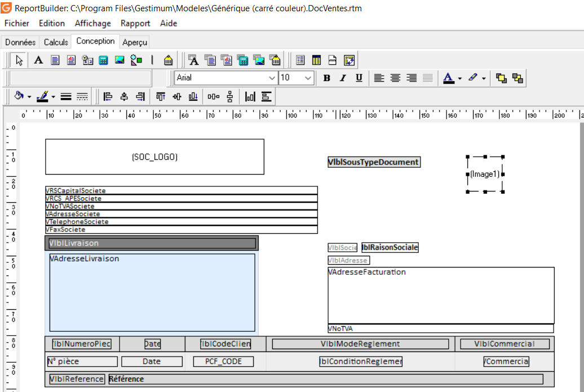This screenshot has width=584, height=392.
Task: Pick the System Variable component tool
Action: pyautogui.click(x=87, y=60)
